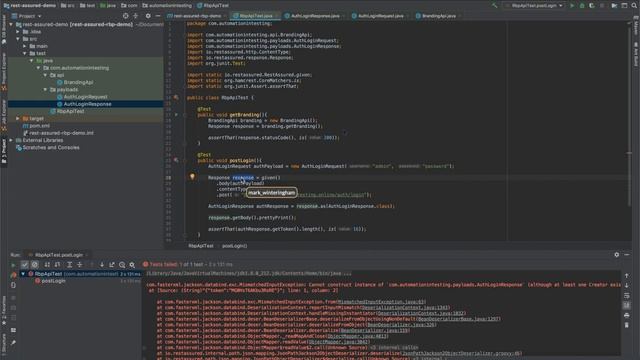Expand the target folder

click(x=18, y=118)
